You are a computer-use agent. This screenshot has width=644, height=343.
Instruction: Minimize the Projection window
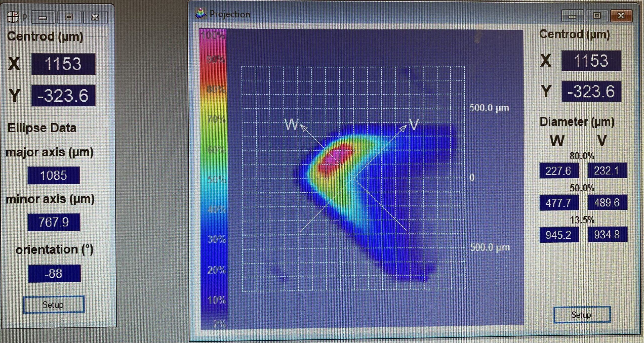click(572, 16)
